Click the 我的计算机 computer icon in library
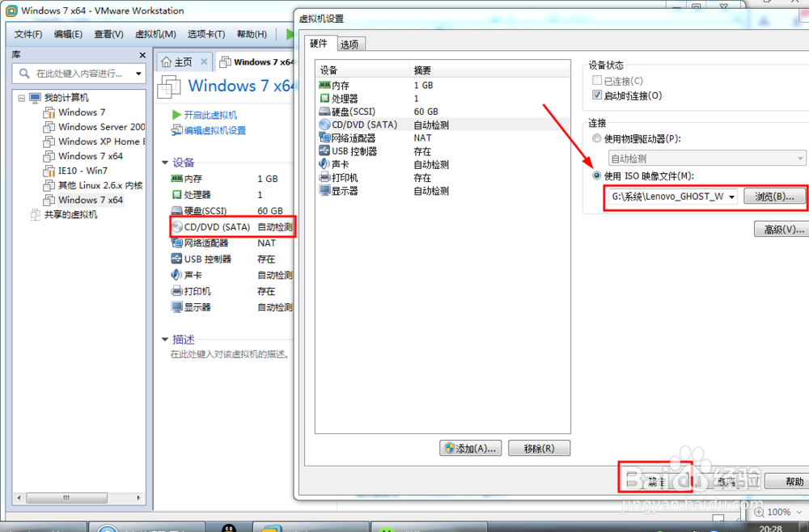Image resolution: width=809 pixels, height=532 pixels. point(35,98)
